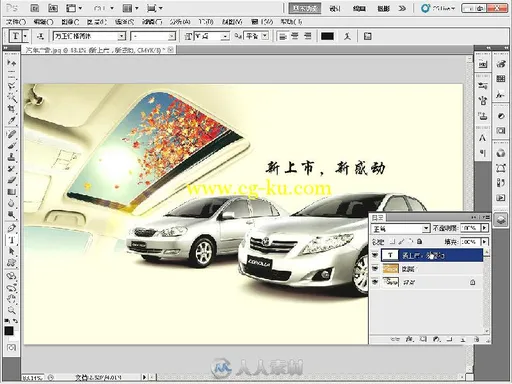Click Create new layer button
The height and width of the screenshot is (384, 512).
click(x=463, y=339)
